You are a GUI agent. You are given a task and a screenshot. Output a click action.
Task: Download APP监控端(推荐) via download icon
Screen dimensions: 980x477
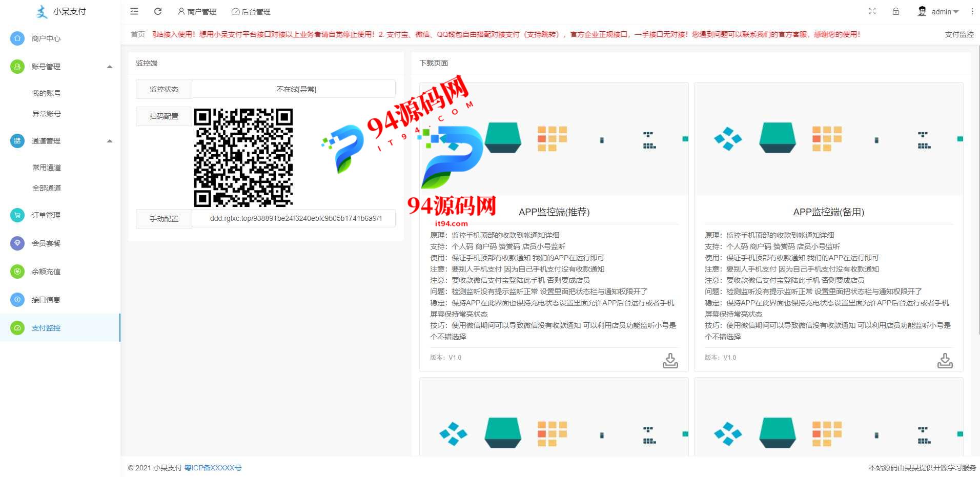(670, 360)
